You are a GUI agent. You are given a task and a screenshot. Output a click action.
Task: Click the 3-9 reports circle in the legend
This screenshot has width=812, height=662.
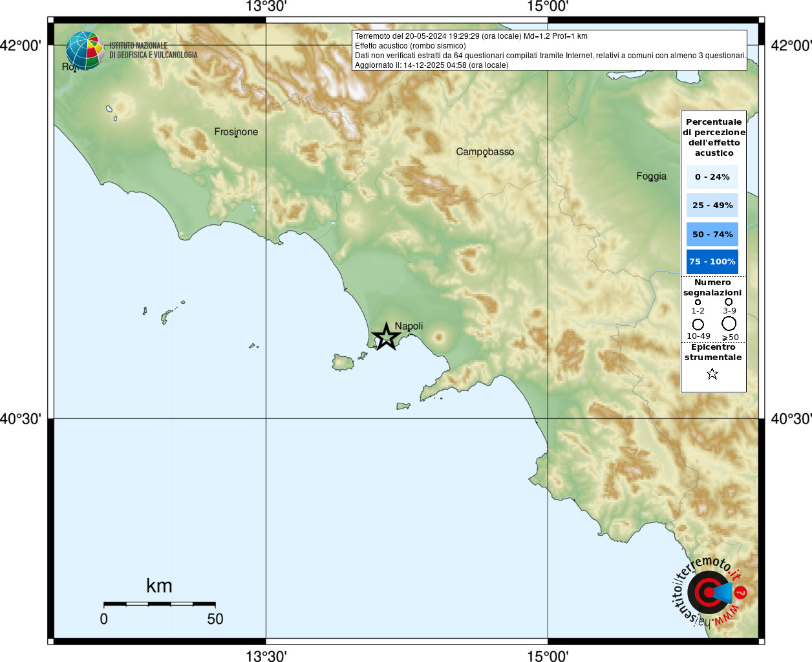[x=729, y=301]
